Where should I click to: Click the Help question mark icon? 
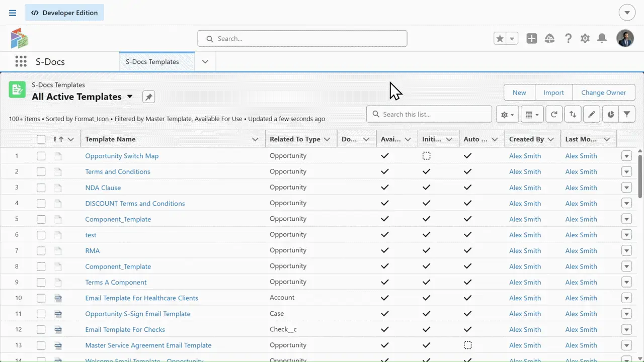pos(568,39)
